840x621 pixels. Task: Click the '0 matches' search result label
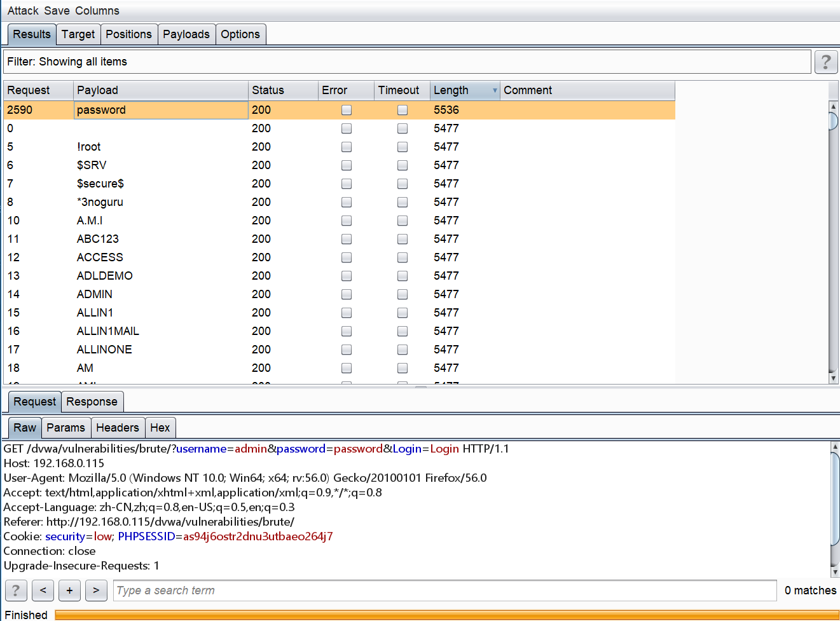[x=810, y=590]
